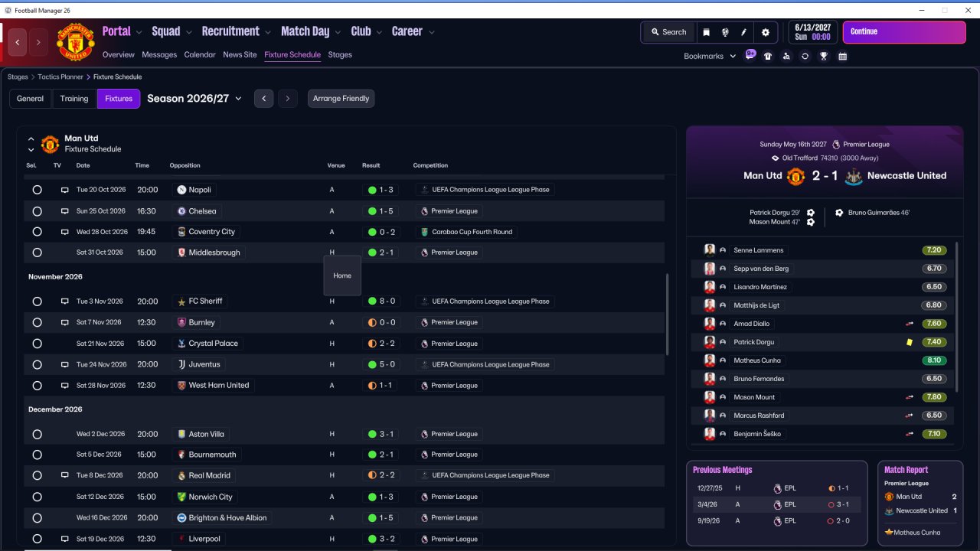Screen dimensions: 980x551
Task: Click the player ratings list scrollbar
Action: click(957, 318)
